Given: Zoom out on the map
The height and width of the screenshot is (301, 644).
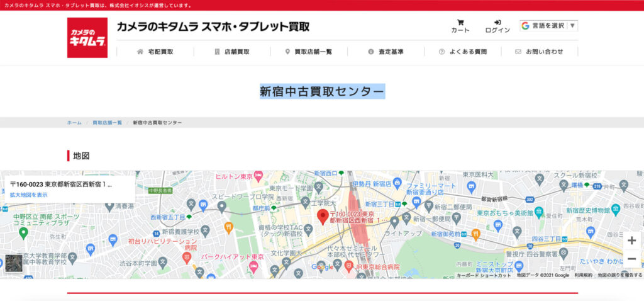Looking at the screenshot, I should tap(631, 259).
